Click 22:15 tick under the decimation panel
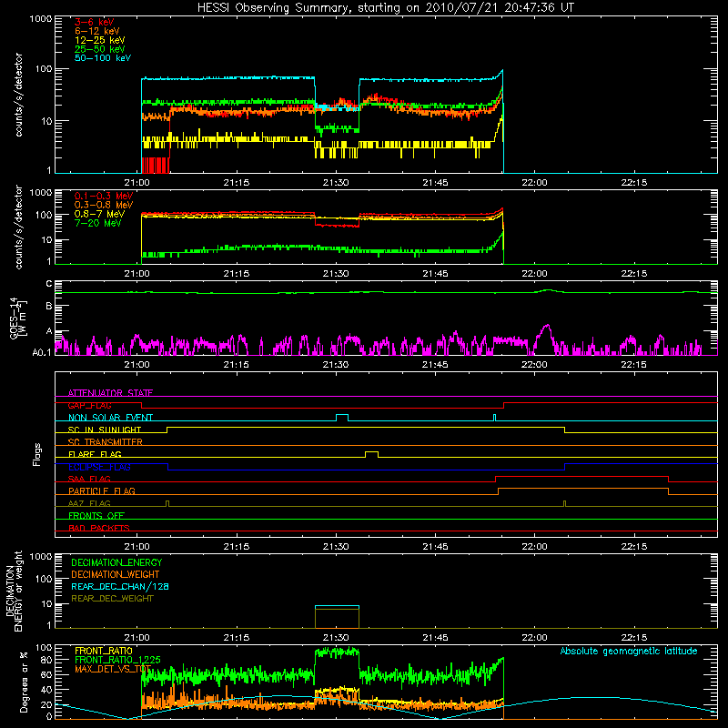 [x=633, y=638]
